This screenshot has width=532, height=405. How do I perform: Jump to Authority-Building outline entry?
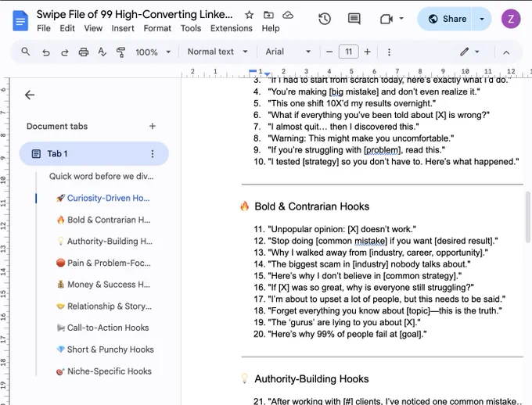(x=105, y=241)
